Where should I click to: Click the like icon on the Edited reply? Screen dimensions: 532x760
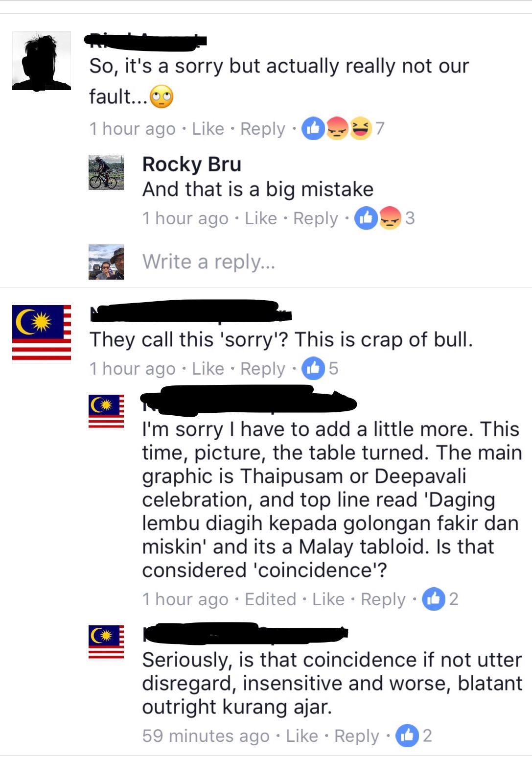pyautogui.click(x=434, y=599)
